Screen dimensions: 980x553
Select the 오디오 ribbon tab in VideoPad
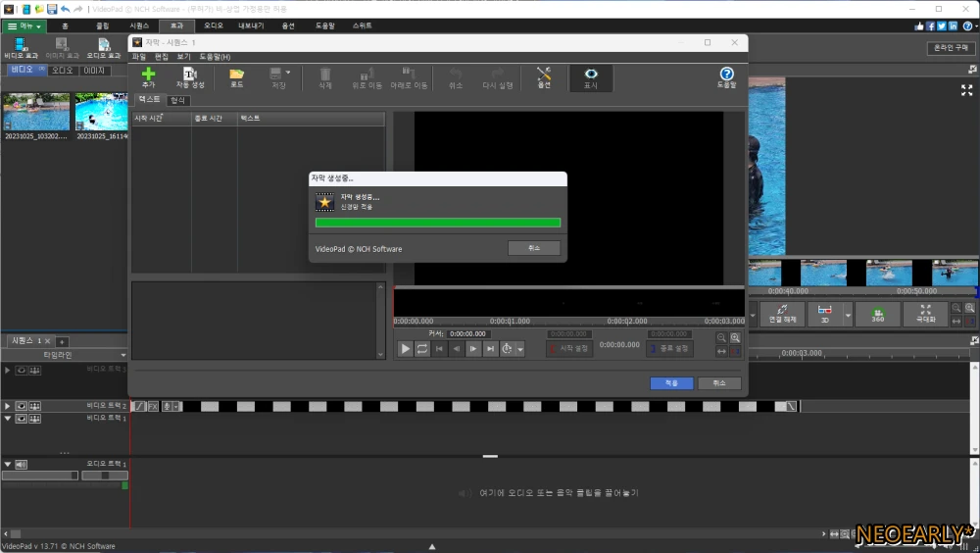[x=213, y=25]
